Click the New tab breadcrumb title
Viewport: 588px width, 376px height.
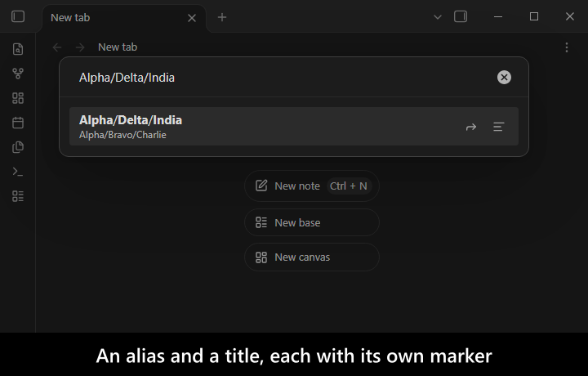[118, 47]
